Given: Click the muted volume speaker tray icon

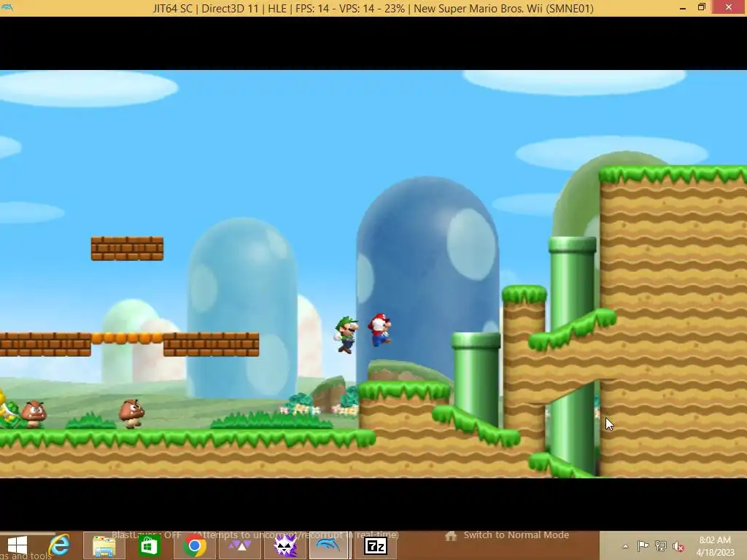Looking at the screenshot, I should click(x=678, y=546).
